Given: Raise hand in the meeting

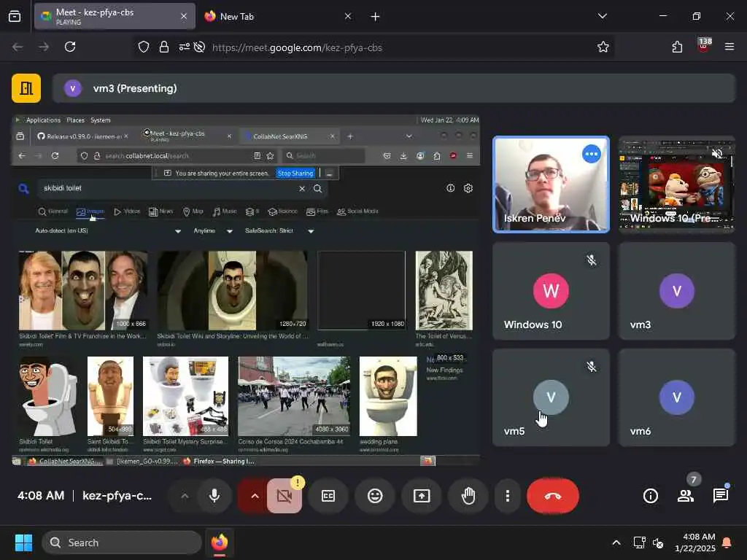Looking at the screenshot, I should click(468, 496).
